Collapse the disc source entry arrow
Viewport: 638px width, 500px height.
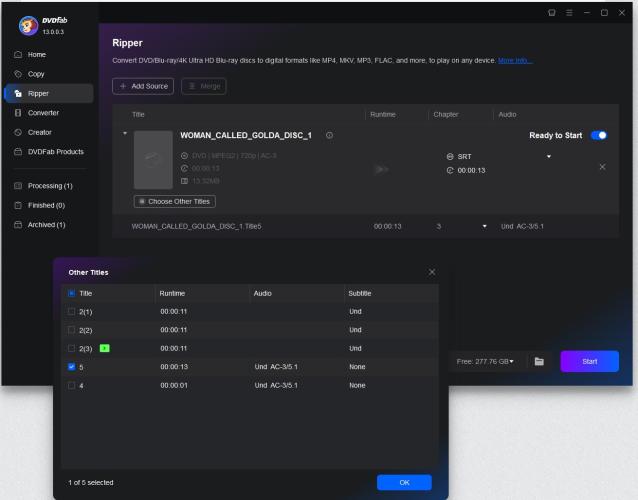[x=125, y=133]
